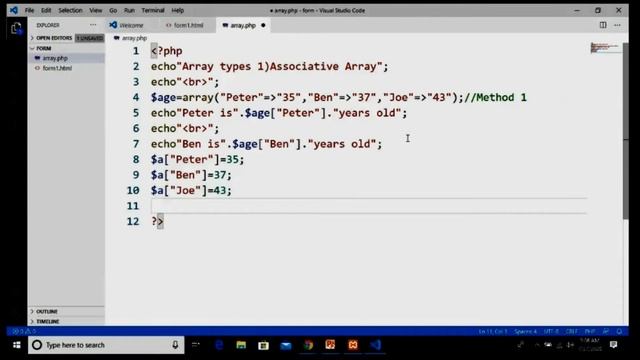Open the Explorer view in activity bar
Image resolution: width=640 pixels, height=360 pixels.
[x=16, y=28]
